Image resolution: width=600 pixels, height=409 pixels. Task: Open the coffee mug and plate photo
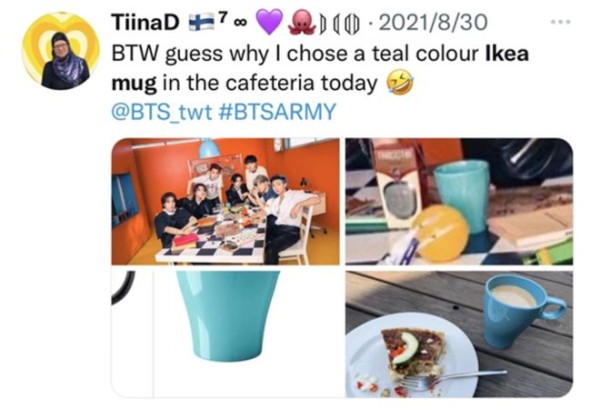pyautogui.click(x=459, y=334)
